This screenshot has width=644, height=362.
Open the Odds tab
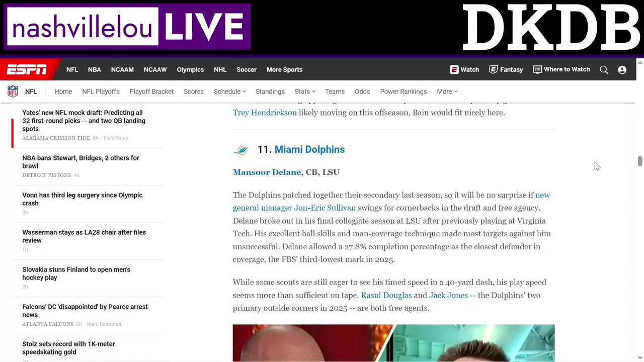(362, 92)
